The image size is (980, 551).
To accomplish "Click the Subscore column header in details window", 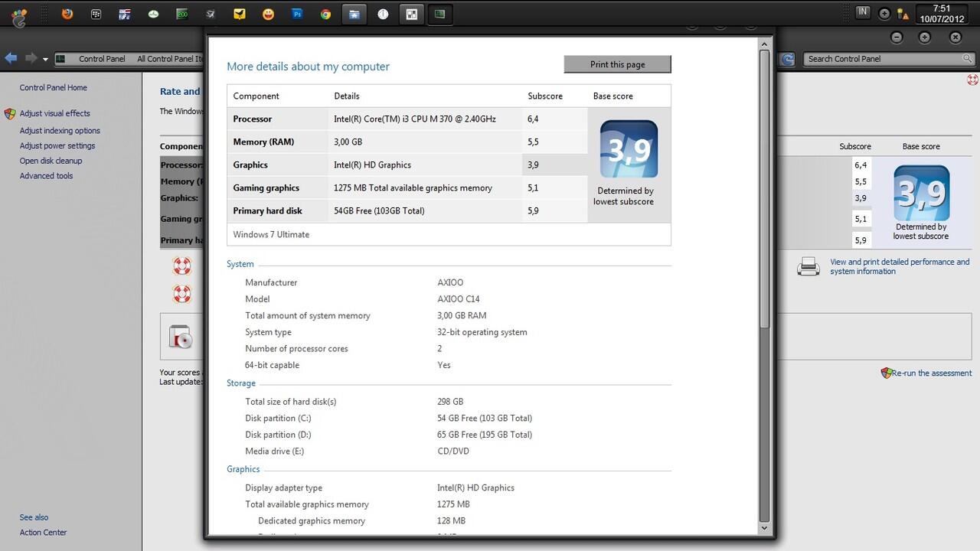I will coord(545,96).
